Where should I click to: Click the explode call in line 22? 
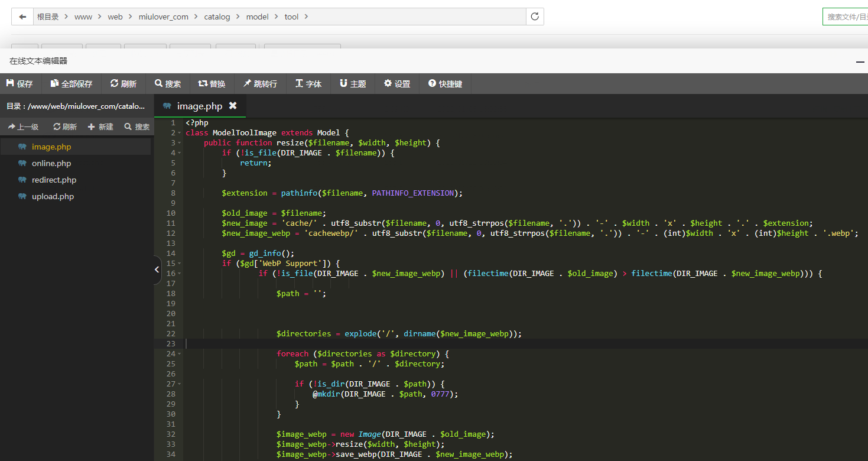(x=360, y=334)
